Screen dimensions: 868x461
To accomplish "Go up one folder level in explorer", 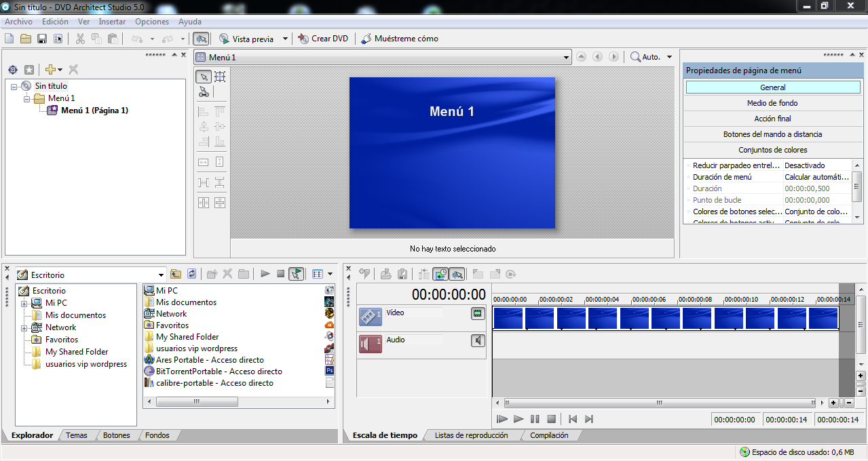I will (176, 274).
